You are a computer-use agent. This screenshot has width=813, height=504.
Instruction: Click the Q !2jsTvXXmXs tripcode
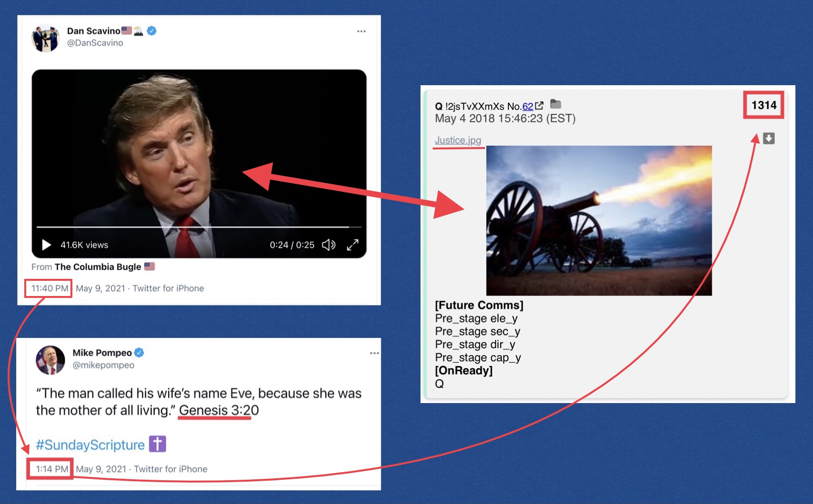[x=470, y=107]
